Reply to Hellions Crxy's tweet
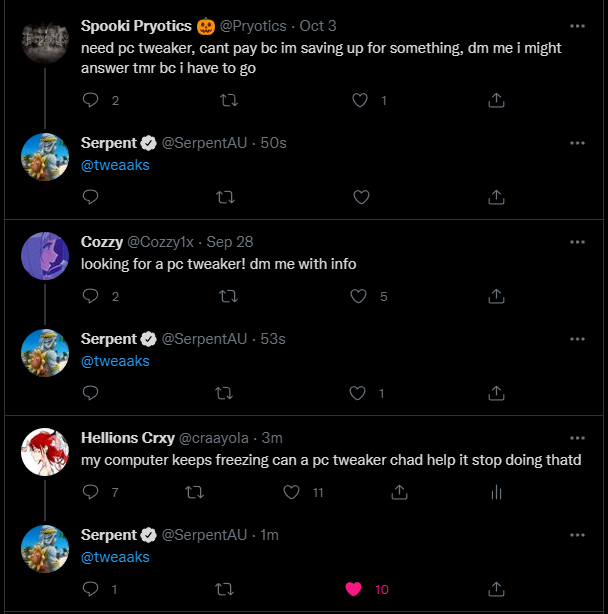 [x=90, y=492]
